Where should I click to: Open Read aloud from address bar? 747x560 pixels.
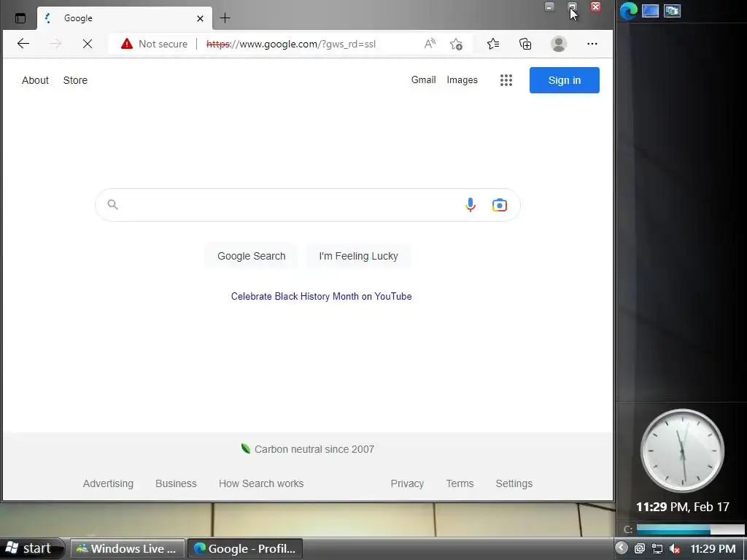coord(430,44)
